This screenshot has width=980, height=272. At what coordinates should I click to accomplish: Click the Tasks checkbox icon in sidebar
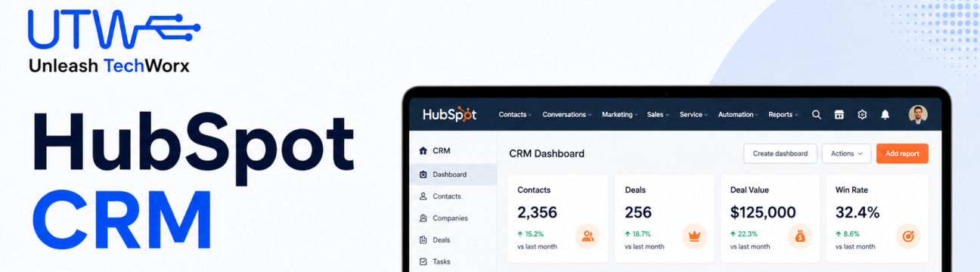click(423, 262)
